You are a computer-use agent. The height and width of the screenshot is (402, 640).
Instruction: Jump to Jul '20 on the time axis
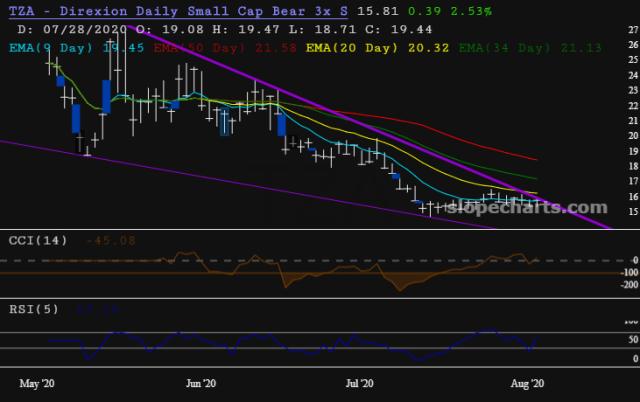pyautogui.click(x=359, y=383)
